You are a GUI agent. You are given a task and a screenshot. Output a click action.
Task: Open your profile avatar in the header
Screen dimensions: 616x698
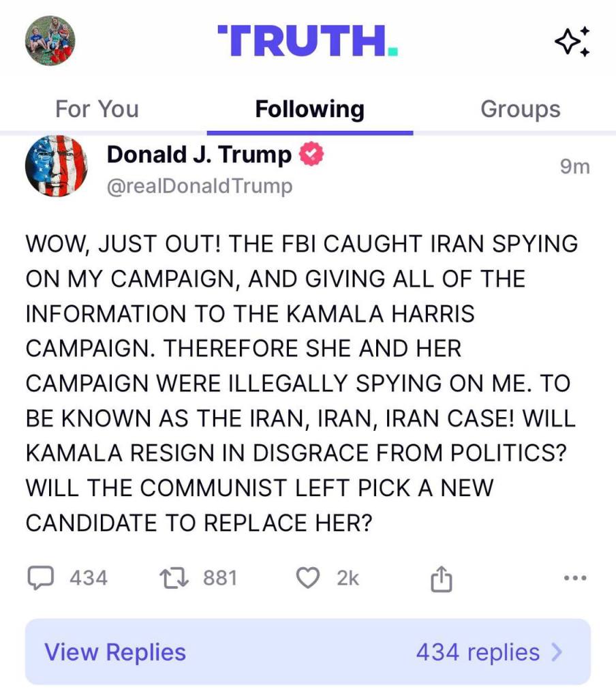[x=50, y=41]
